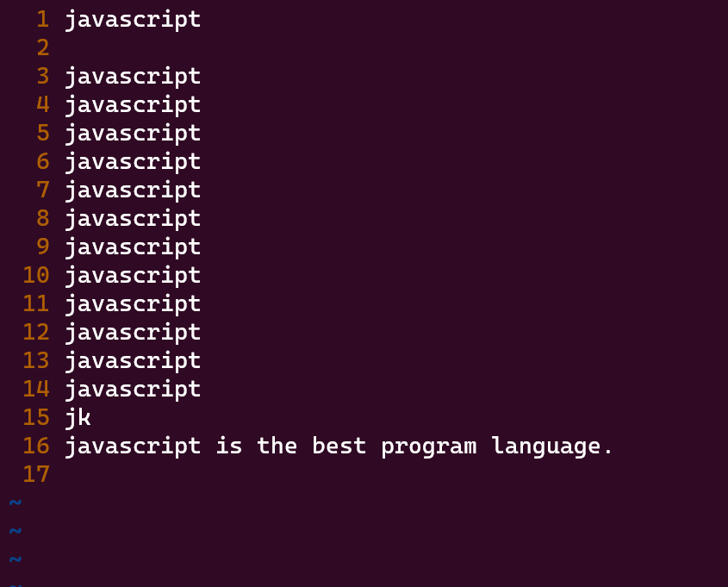Place cursor on "javascript" in line 11
Image resolution: width=728 pixels, height=587 pixels.
(x=132, y=303)
